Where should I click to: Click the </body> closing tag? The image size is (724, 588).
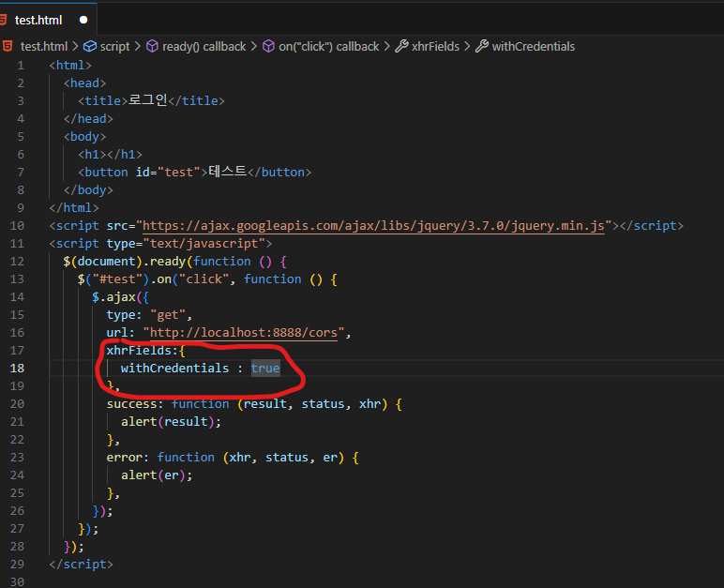click(89, 189)
